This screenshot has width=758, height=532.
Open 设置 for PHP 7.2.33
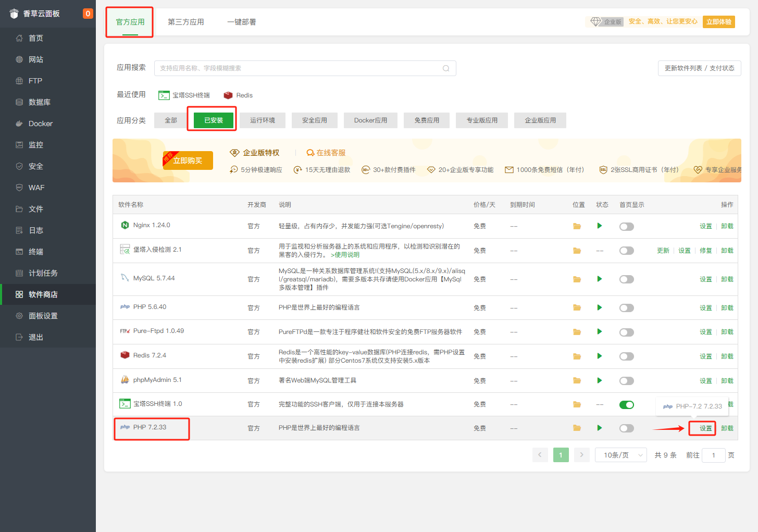(x=706, y=428)
